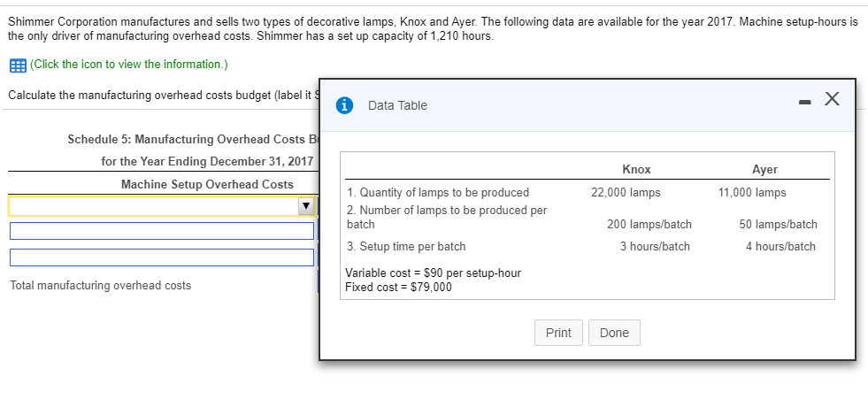Click the Print button

click(558, 333)
